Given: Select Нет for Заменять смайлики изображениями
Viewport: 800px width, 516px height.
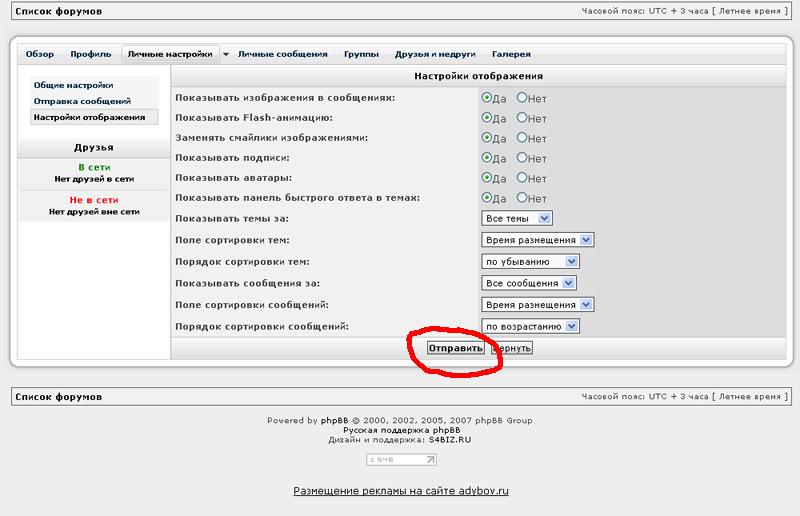Looking at the screenshot, I should pos(522,138).
